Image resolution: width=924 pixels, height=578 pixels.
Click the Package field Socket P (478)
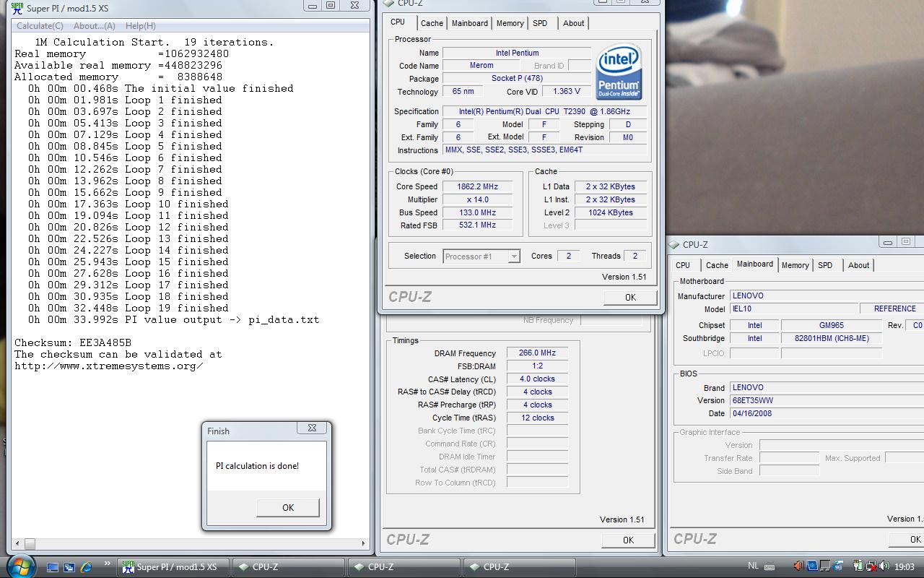[x=517, y=79]
